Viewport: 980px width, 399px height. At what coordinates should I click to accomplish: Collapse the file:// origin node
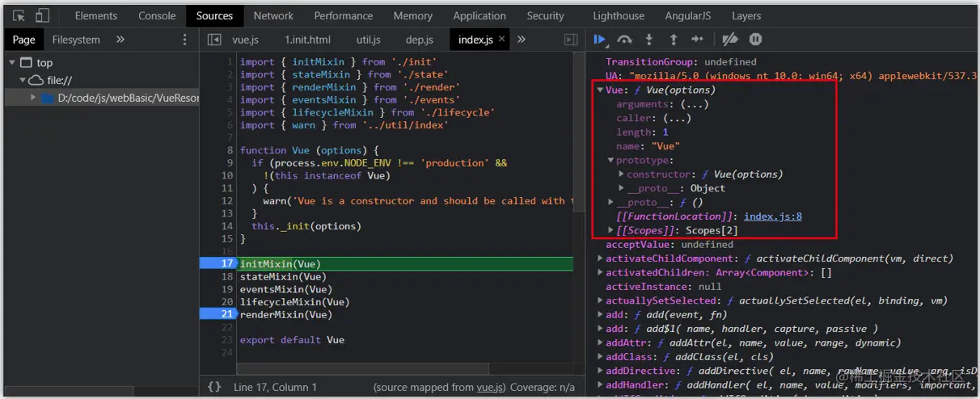tap(23, 80)
